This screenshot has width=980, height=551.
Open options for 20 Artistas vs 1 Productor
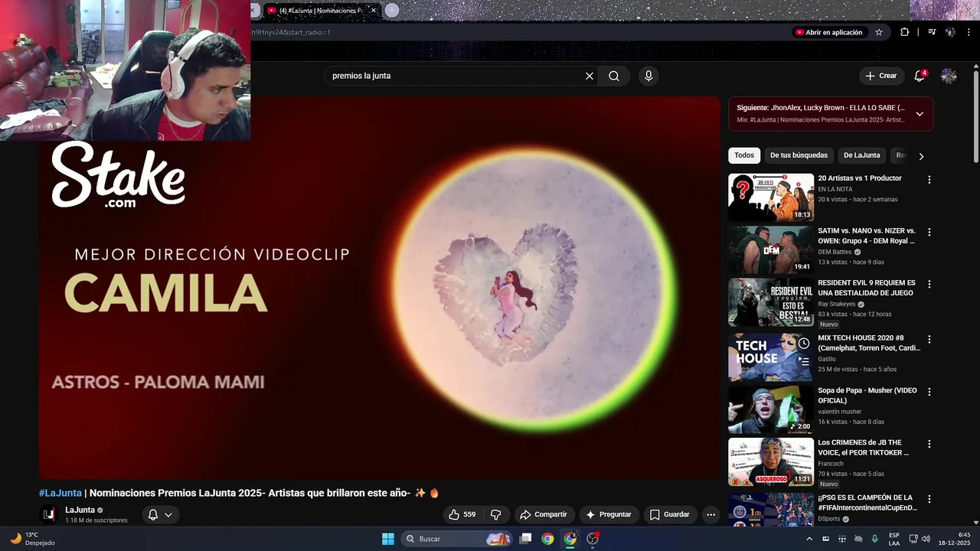coord(929,180)
